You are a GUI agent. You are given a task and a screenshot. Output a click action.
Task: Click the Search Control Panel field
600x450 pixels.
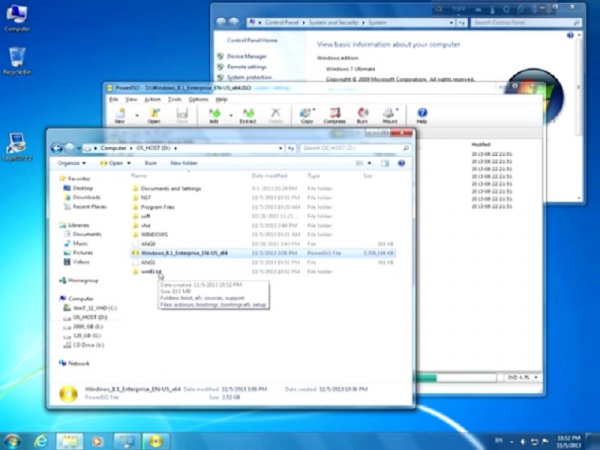click(527, 23)
